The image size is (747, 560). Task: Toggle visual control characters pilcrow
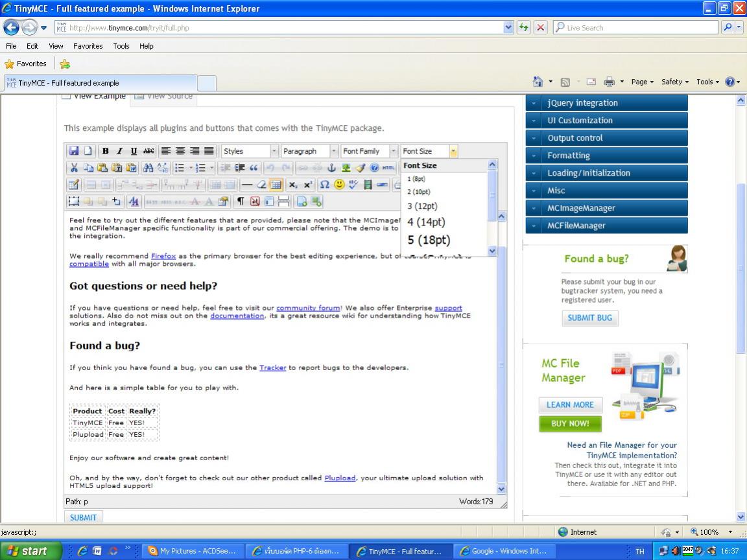[241, 202]
